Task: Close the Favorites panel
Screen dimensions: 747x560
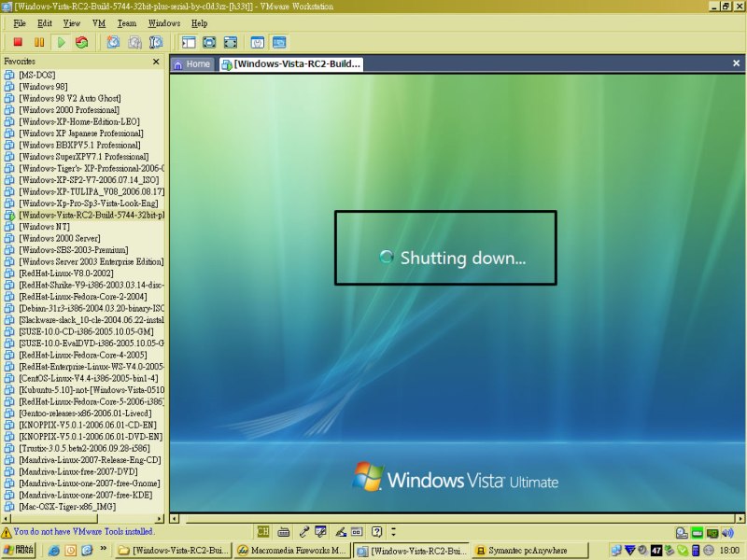Action: point(156,62)
